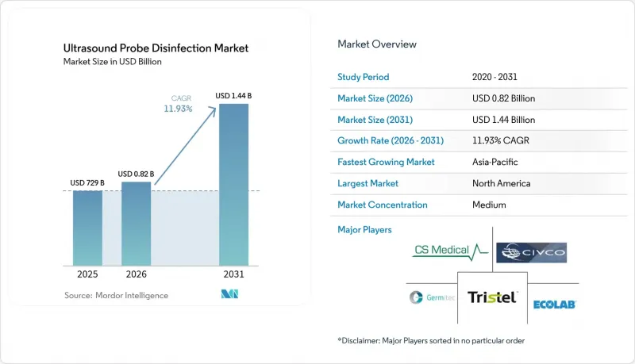
Task: Click the USD 0.82 Billion value
Action: (x=503, y=98)
